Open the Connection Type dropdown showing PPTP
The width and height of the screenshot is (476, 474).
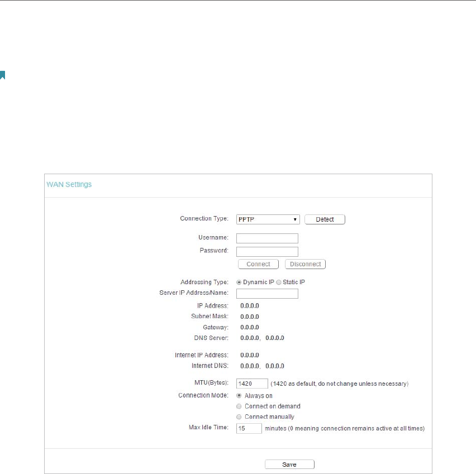268,219
